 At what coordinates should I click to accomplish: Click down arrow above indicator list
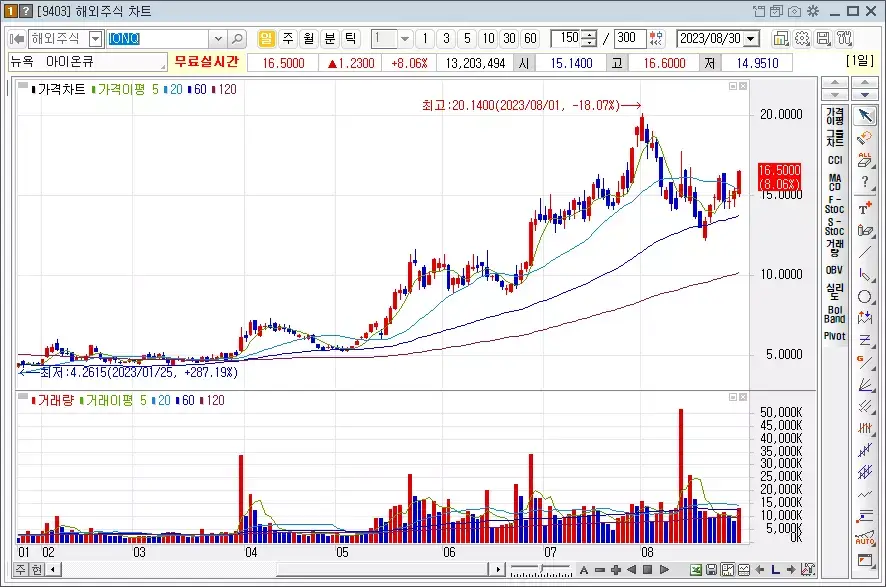pyautogui.click(x=835, y=95)
